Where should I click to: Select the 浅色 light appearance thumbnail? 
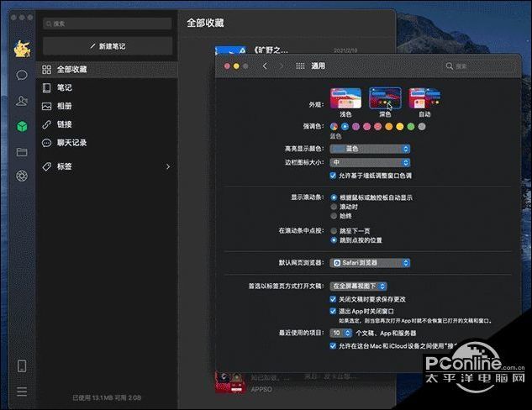(345, 98)
